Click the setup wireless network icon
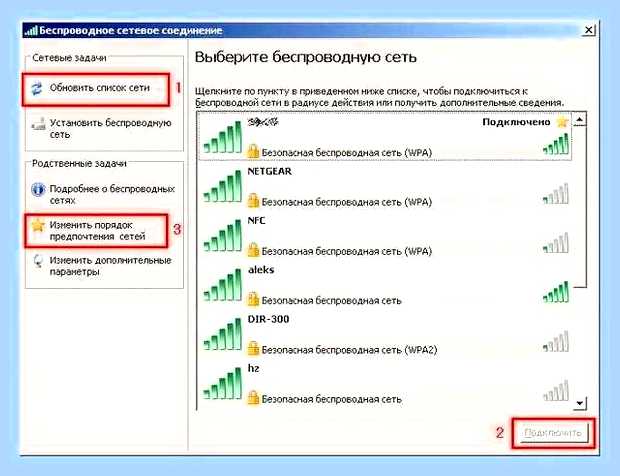The height and width of the screenshot is (476, 620). [38, 123]
